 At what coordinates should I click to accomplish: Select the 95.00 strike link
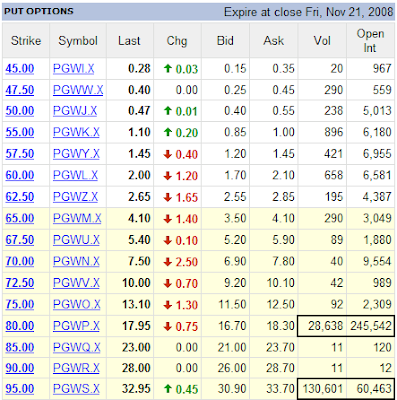pos(20,389)
